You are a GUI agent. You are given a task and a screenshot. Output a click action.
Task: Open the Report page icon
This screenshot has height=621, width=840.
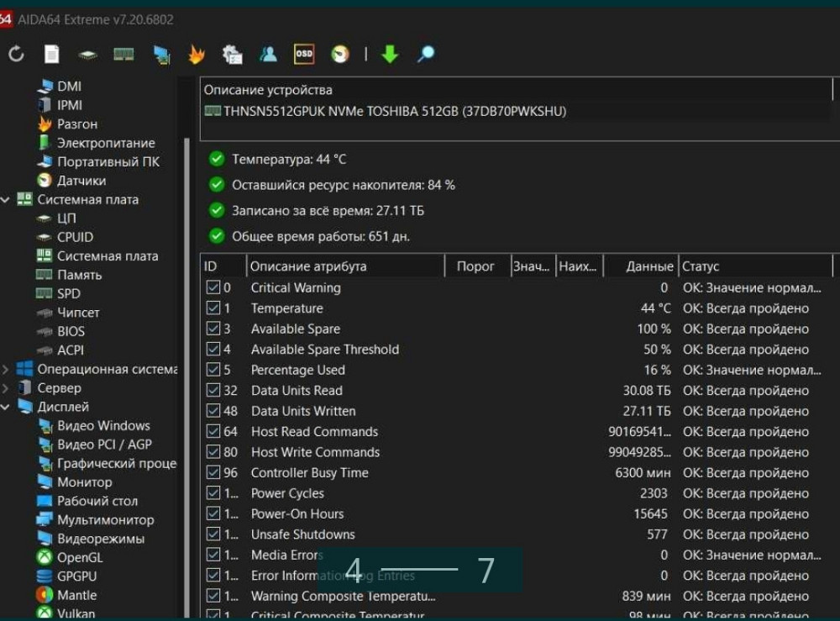pos(52,55)
